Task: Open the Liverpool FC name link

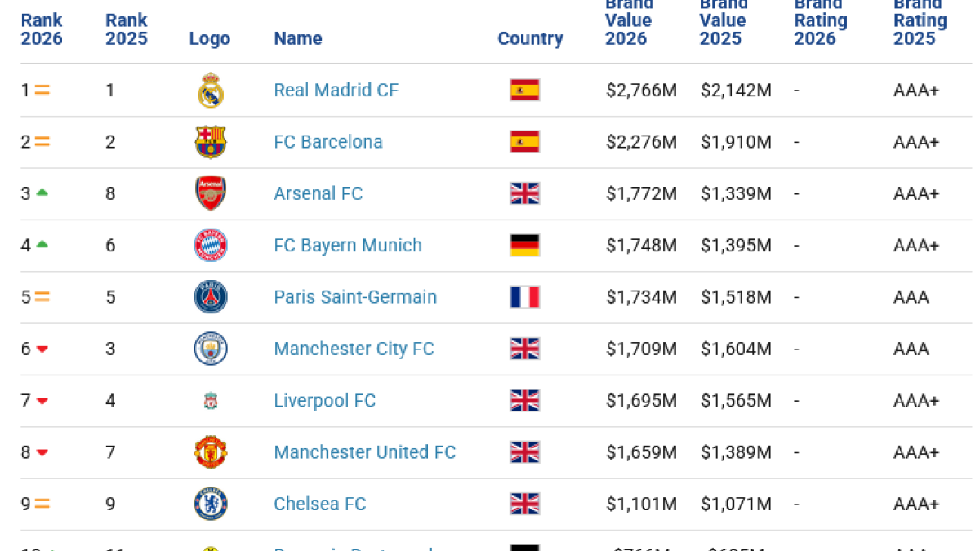Action: (325, 401)
